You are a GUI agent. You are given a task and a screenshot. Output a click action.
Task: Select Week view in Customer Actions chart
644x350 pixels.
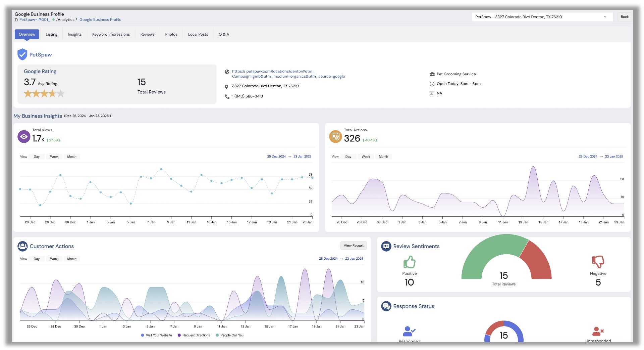point(54,259)
